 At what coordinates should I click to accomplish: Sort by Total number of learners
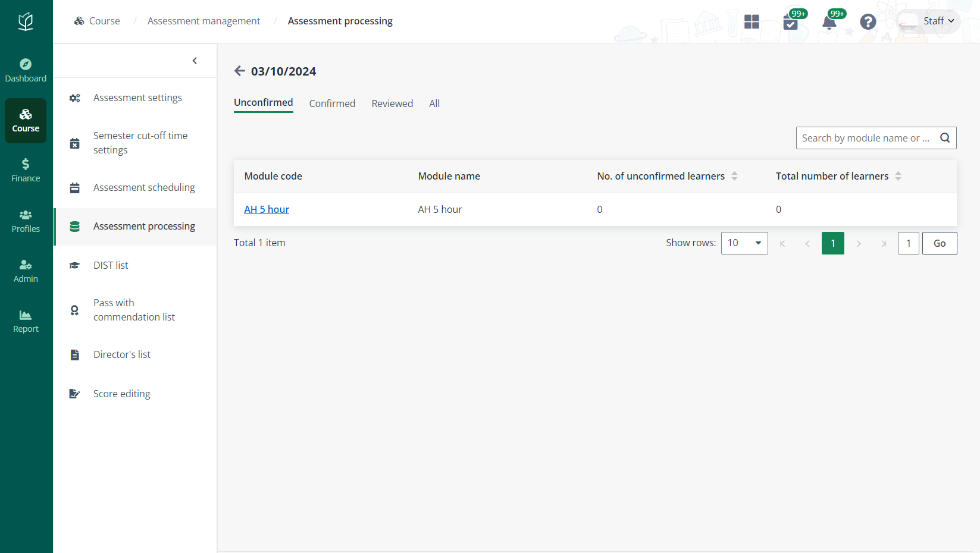(x=898, y=176)
